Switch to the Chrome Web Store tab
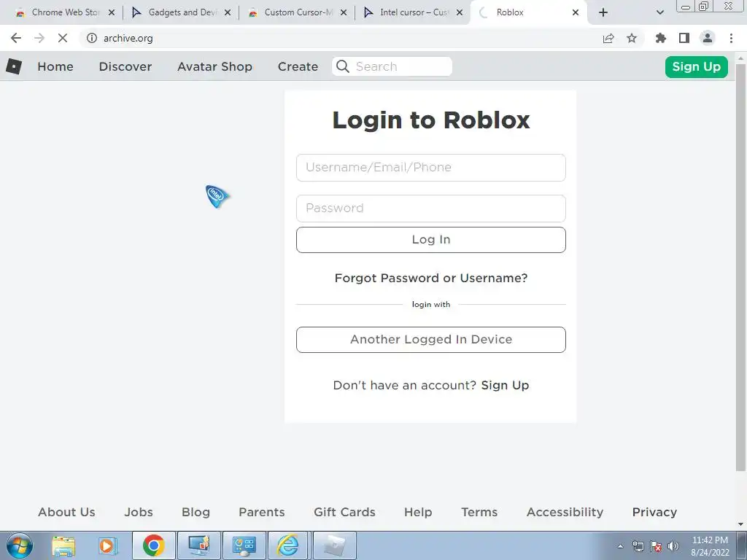 [64, 12]
